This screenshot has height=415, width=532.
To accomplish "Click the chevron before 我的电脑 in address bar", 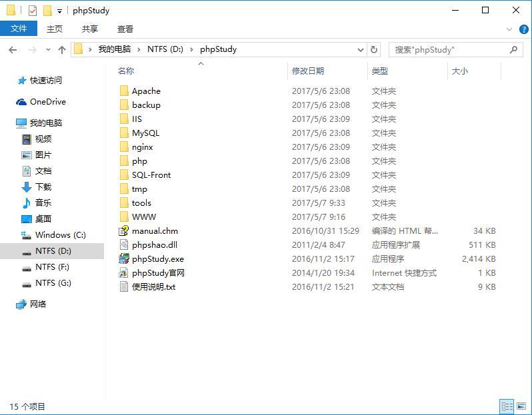I will click(90, 49).
